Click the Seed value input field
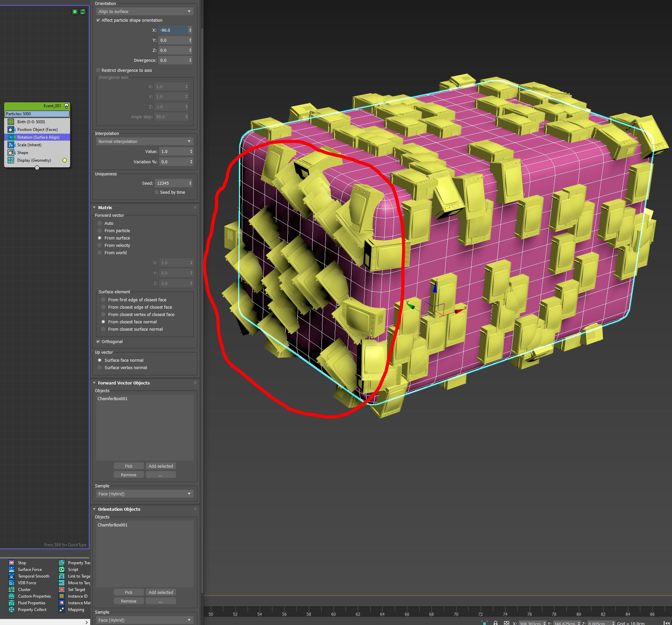Screen dimensions: 672x625 [171, 183]
